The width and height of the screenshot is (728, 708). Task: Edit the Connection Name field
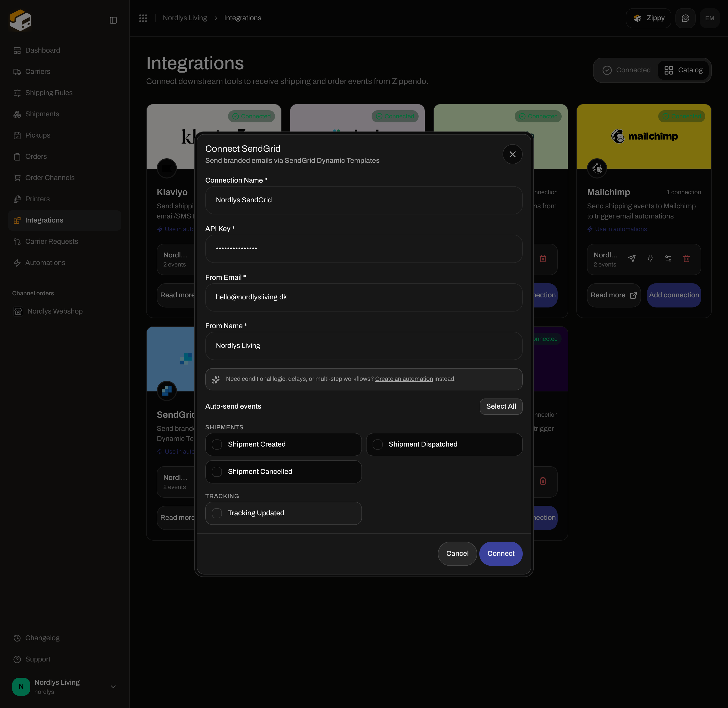click(x=364, y=200)
